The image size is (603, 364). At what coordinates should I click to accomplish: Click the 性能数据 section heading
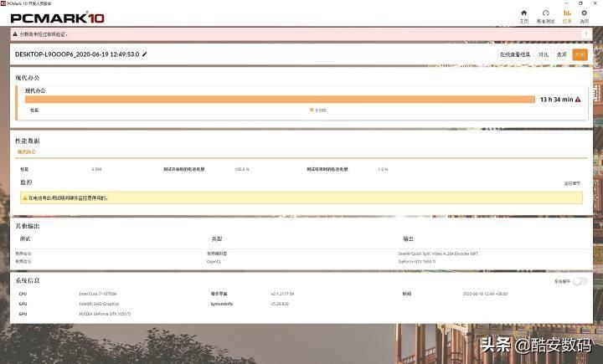(x=28, y=141)
